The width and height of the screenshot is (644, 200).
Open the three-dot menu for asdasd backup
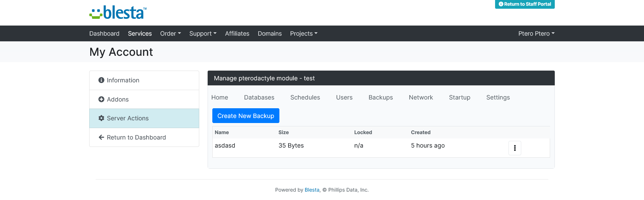pyautogui.click(x=515, y=148)
